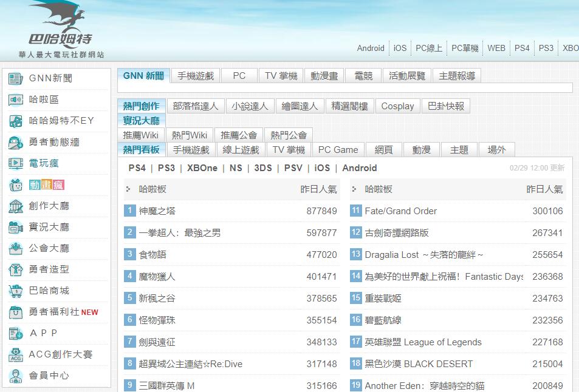Select the 推薦公會 tab
579x392 pixels.
pyautogui.click(x=239, y=135)
